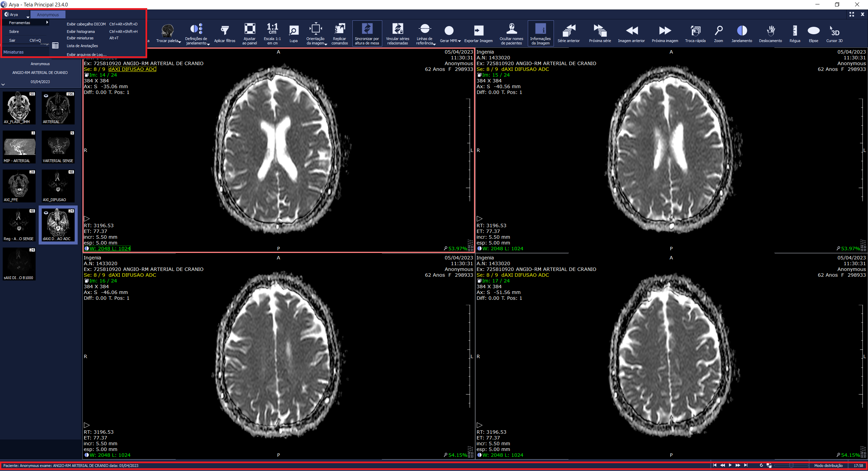This screenshot has height=471, width=868.
Task: Click Exportar Imagem icon
Action: click(478, 31)
